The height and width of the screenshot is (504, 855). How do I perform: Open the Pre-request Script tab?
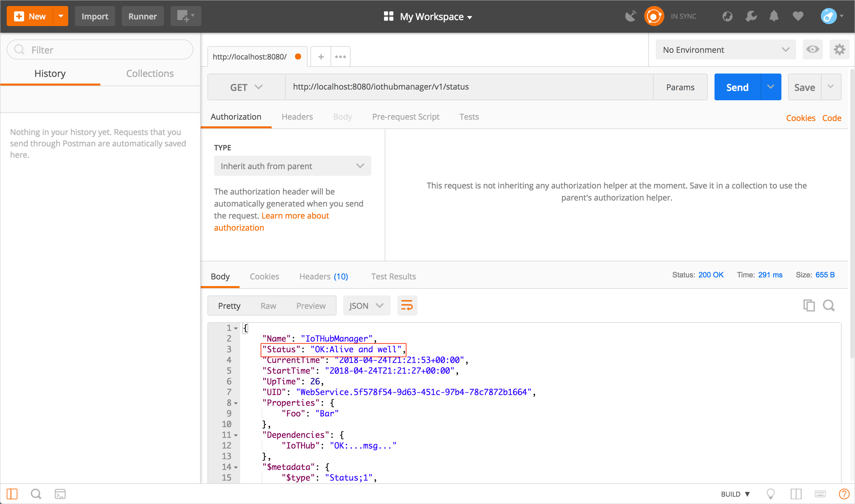406,117
